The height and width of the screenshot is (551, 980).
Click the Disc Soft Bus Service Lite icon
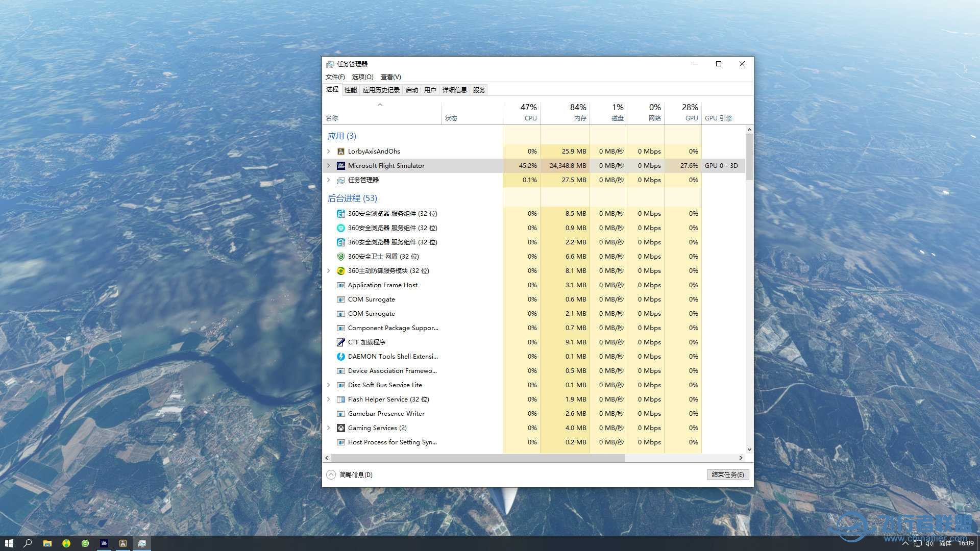(x=341, y=385)
